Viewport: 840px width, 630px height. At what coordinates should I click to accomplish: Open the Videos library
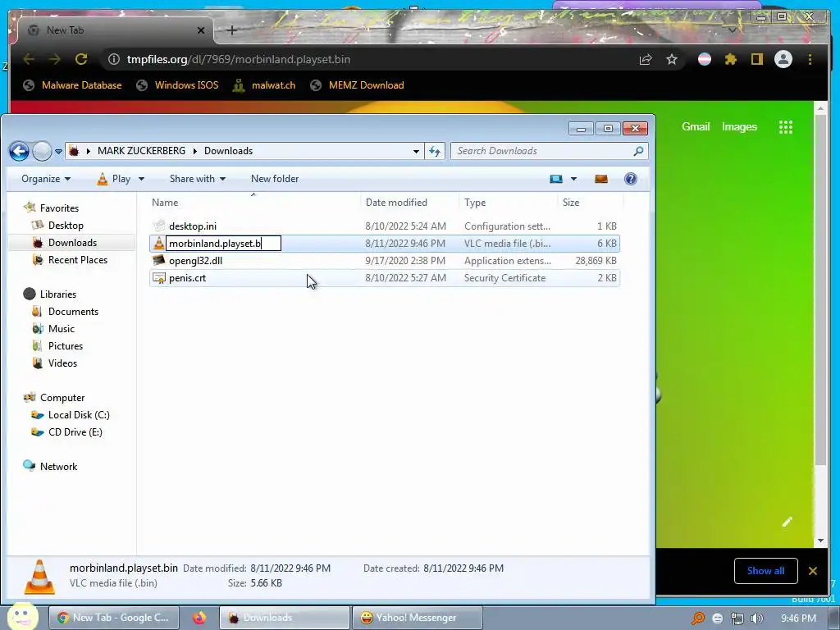[x=62, y=363]
